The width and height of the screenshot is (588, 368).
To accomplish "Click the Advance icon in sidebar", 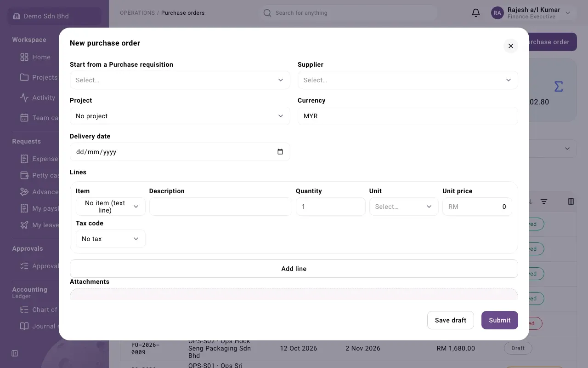I will coord(24,192).
